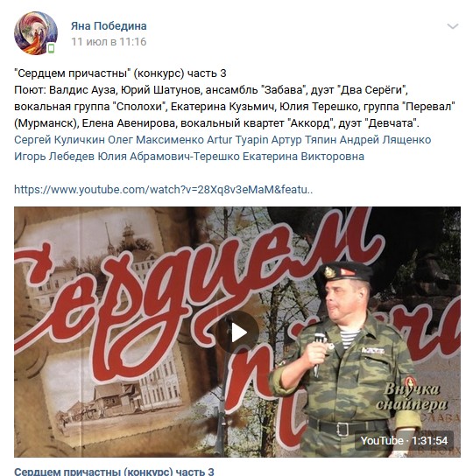Open the Сергей Куличкин mention link

(60, 140)
